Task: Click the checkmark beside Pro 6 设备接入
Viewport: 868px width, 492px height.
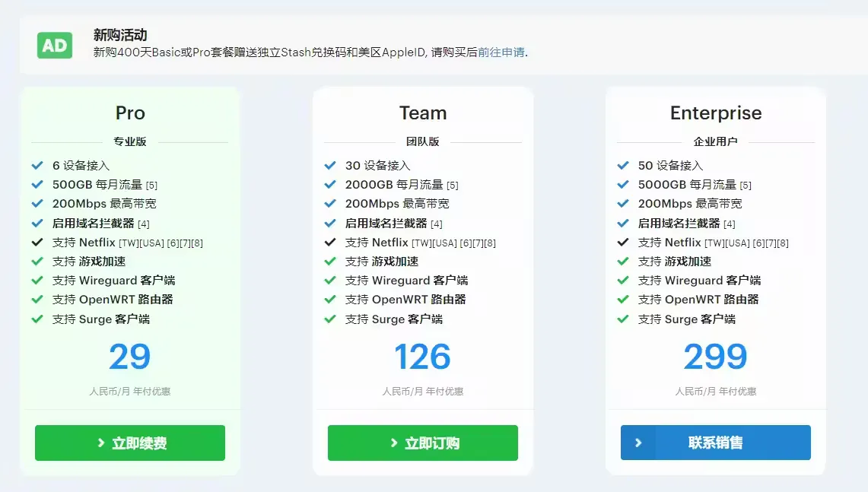Action: click(37, 165)
